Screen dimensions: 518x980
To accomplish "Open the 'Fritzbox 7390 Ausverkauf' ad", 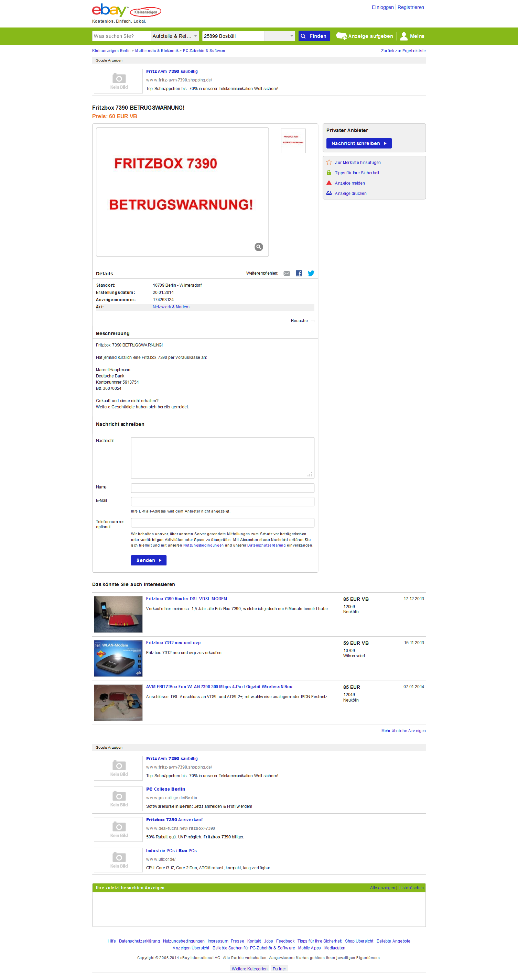I will tap(174, 820).
